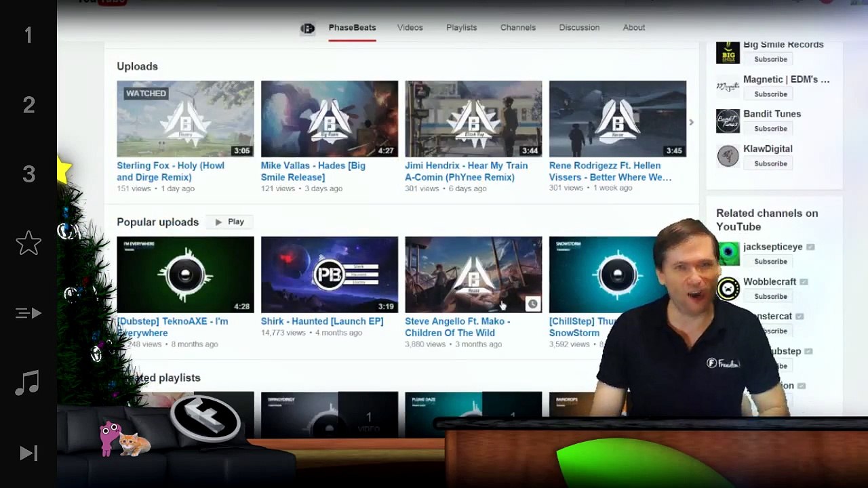Open the Big Smile Records channel name
The image size is (868, 488).
[x=783, y=45]
